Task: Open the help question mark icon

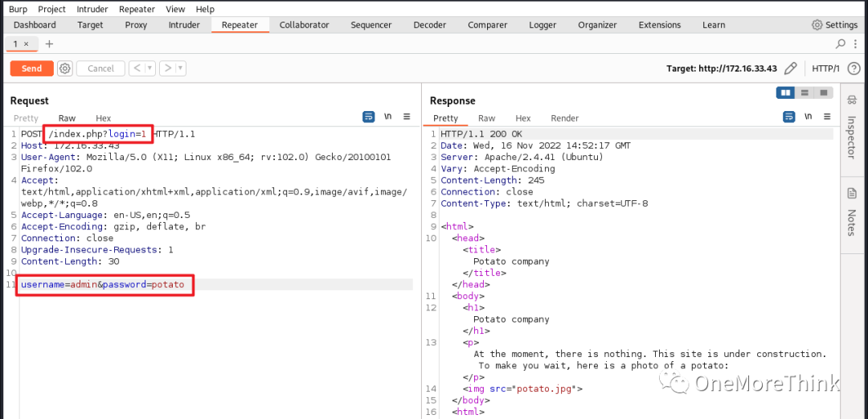Action: pyautogui.click(x=854, y=68)
